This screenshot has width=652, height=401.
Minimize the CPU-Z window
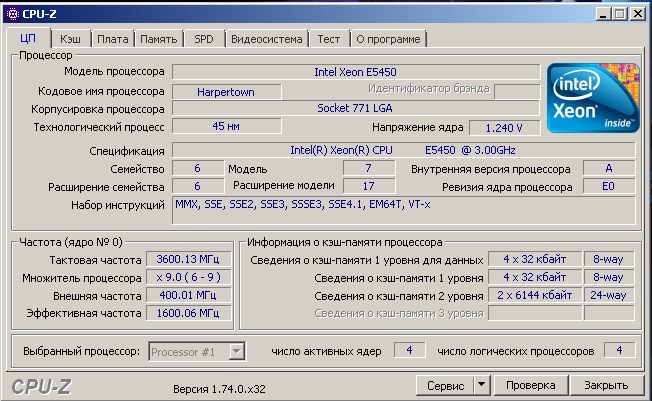(x=603, y=14)
